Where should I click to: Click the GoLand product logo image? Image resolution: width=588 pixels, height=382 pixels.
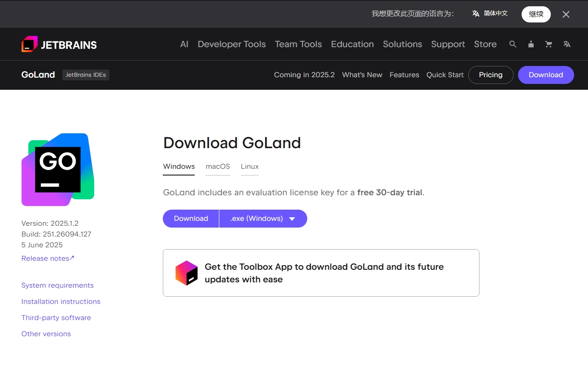point(58,170)
